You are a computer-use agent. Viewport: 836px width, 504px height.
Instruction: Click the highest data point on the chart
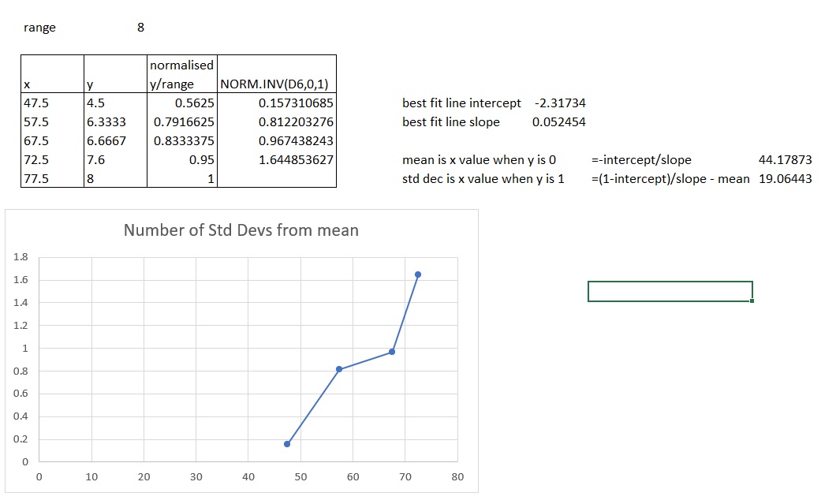pos(418,274)
